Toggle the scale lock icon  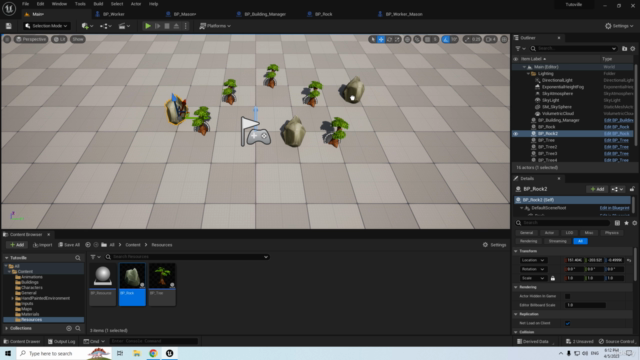(x=553, y=278)
